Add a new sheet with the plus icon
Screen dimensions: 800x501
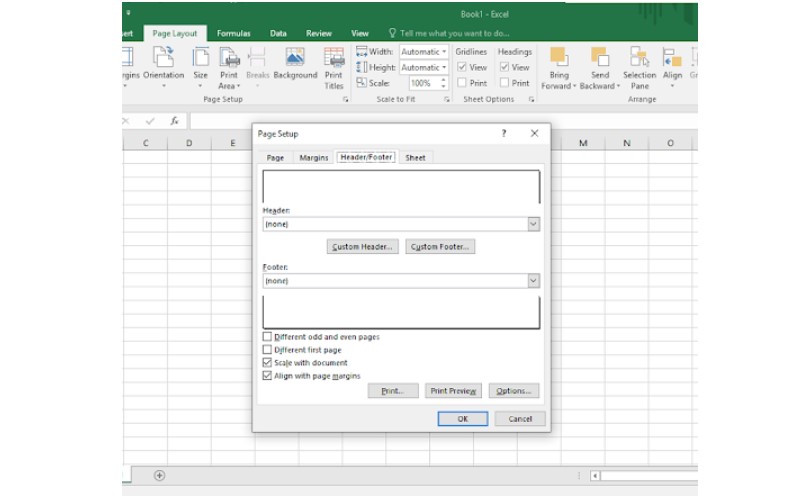(159, 475)
